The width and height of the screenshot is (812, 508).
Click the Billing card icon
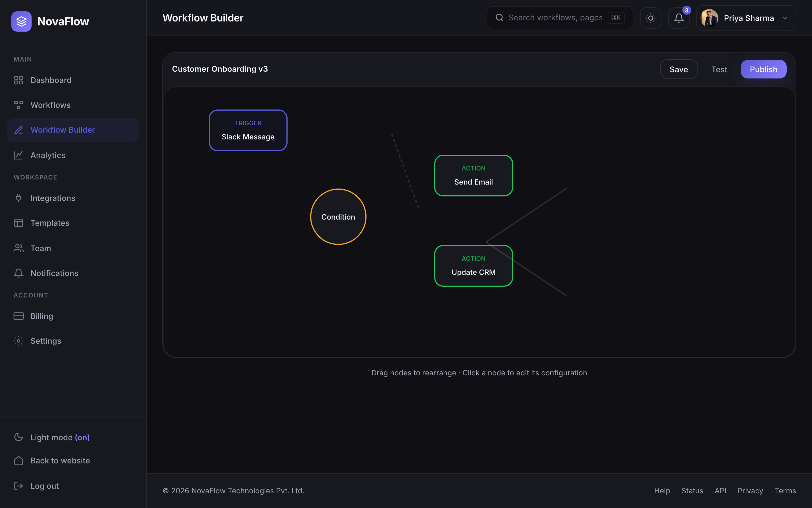coord(18,316)
